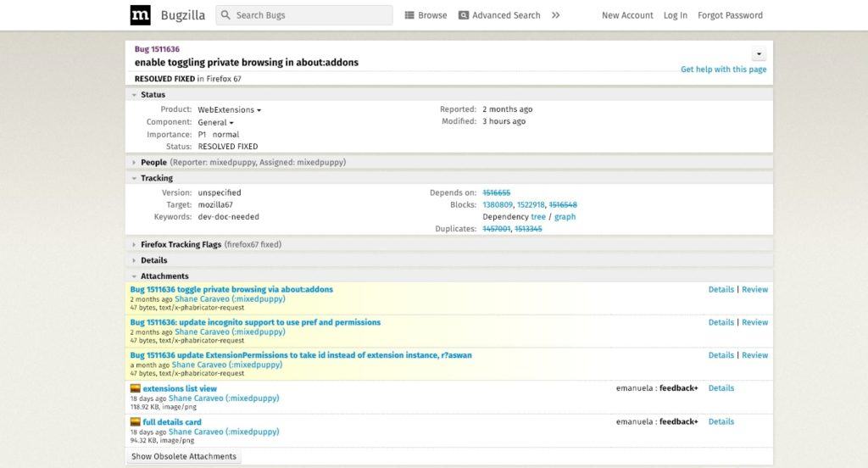Open the dependency tree link

click(x=538, y=217)
